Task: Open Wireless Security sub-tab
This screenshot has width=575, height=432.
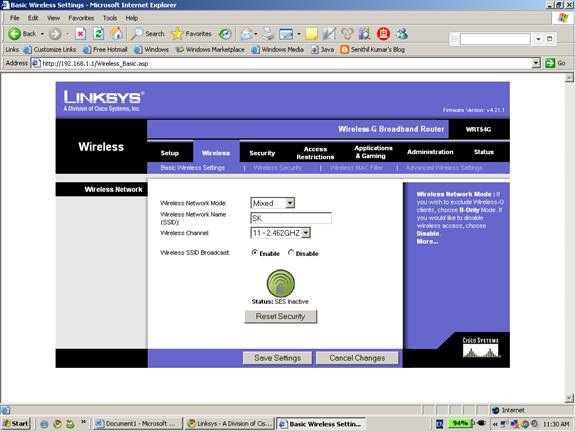Action: point(277,168)
